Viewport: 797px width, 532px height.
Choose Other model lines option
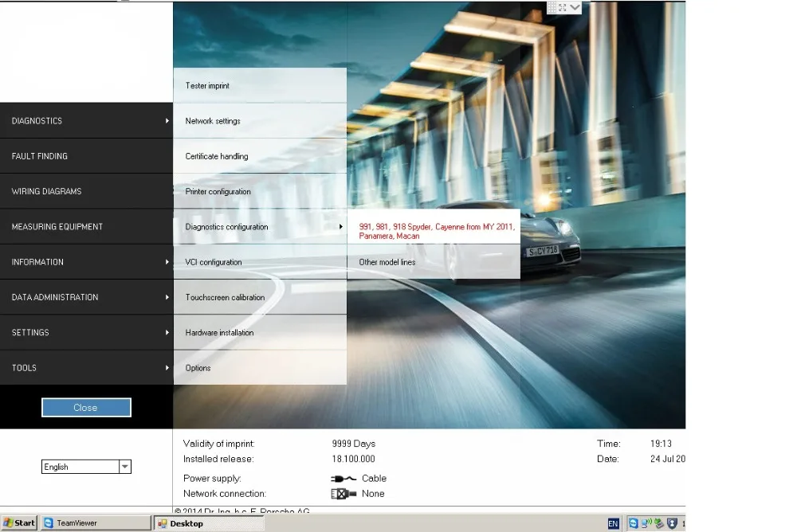click(434, 262)
